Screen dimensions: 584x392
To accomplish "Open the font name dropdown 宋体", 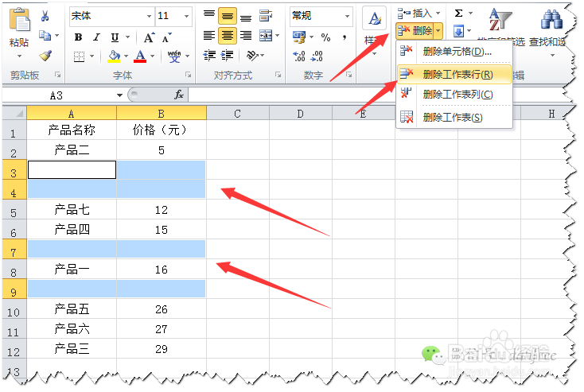I will pos(149,17).
